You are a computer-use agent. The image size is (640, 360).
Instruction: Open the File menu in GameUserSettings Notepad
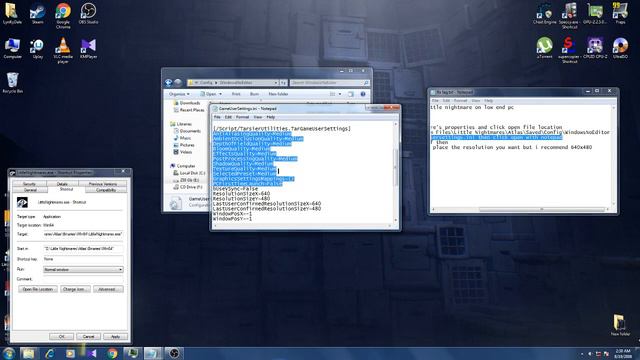[217, 117]
